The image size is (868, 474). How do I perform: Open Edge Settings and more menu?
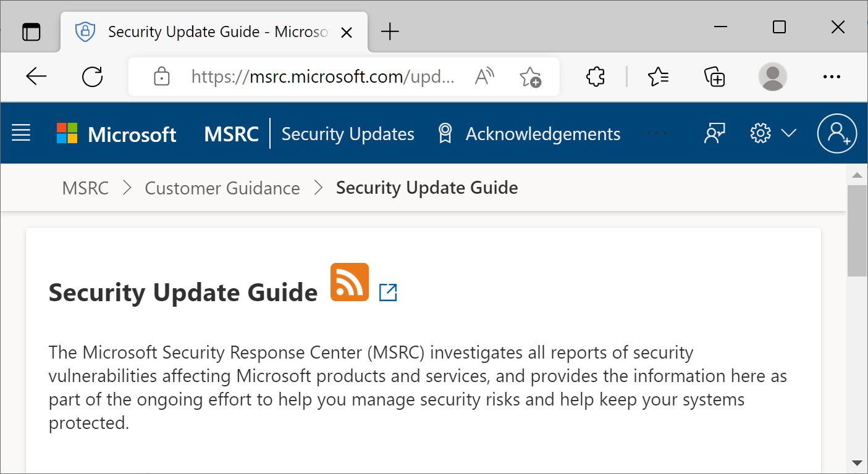832,77
